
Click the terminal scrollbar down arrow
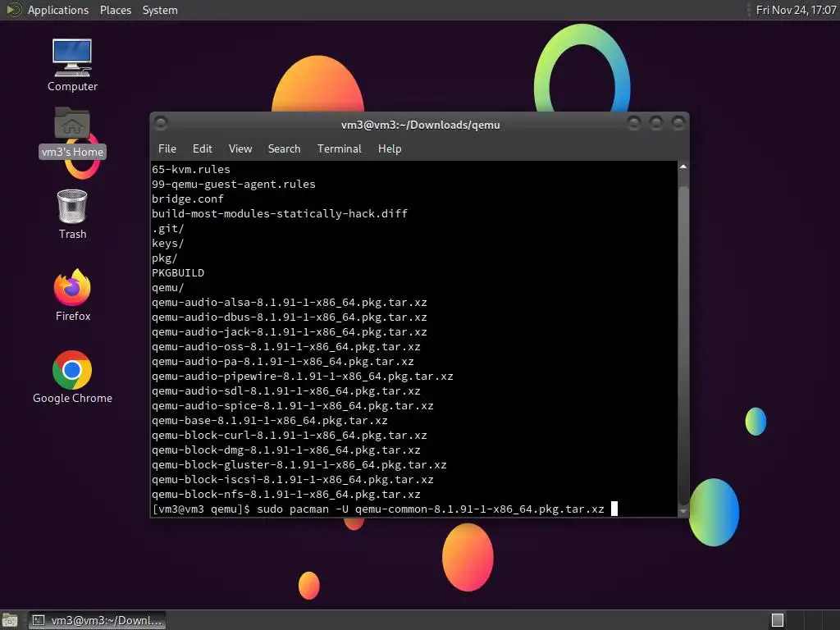pyautogui.click(x=683, y=511)
